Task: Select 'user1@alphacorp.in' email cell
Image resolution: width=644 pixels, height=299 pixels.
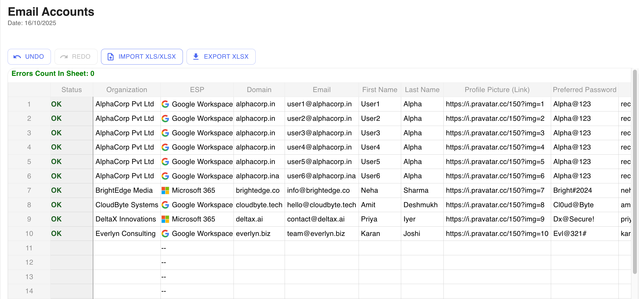Action: [x=322, y=104]
